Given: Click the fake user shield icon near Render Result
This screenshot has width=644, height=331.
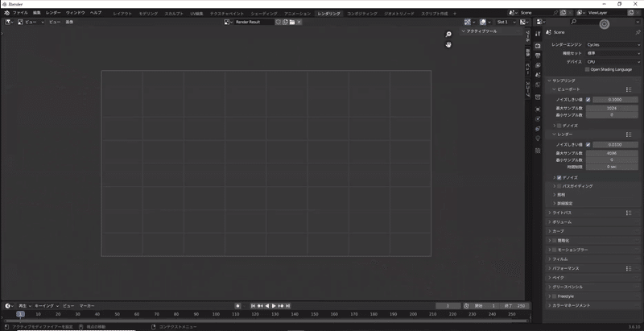Looking at the screenshot, I should pos(278,22).
